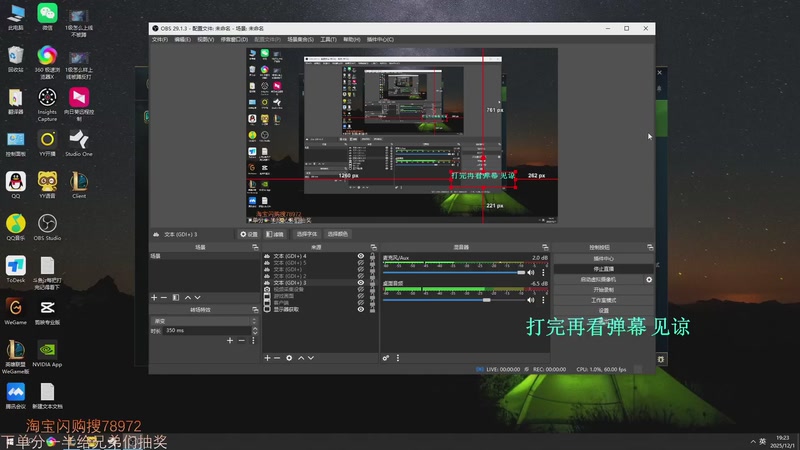Toggle visibility of 文本 (GDI+) 3 source
This screenshot has width=800, height=450.
pyautogui.click(x=361, y=283)
